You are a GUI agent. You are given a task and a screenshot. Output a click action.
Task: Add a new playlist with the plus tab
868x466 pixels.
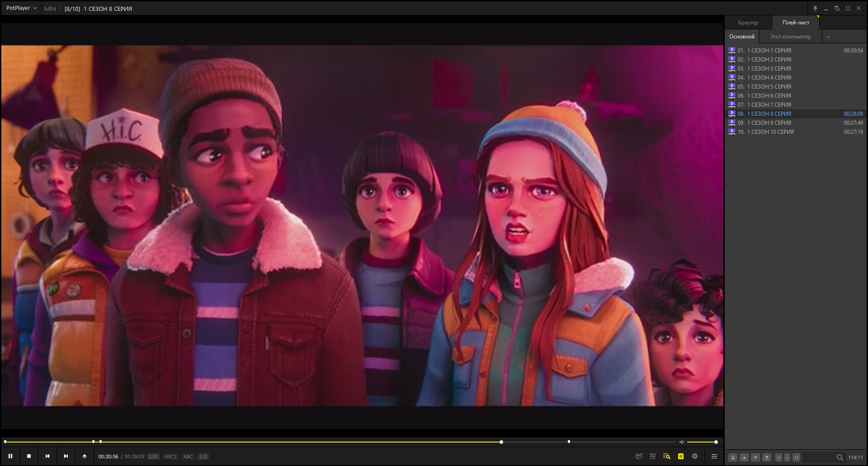[x=828, y=37]
